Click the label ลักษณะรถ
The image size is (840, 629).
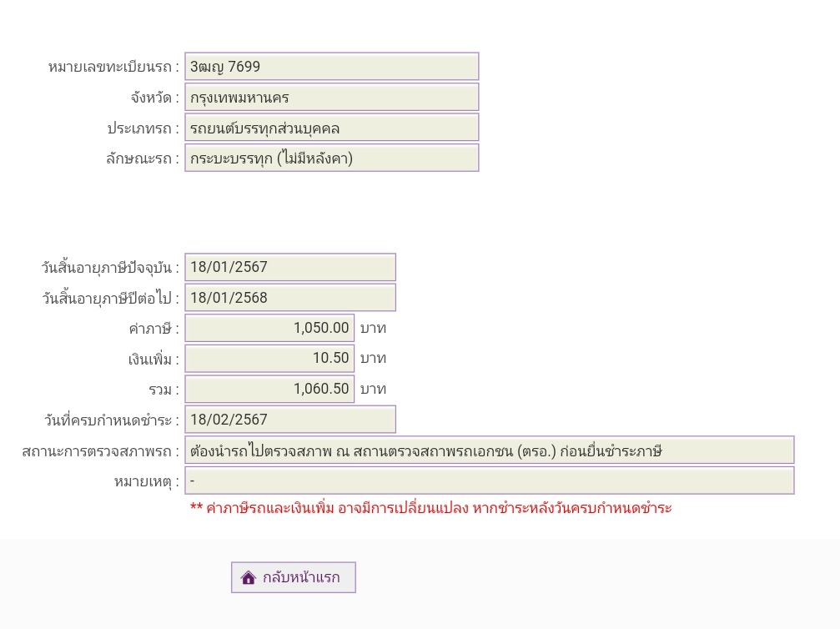(x=143, y=159)
